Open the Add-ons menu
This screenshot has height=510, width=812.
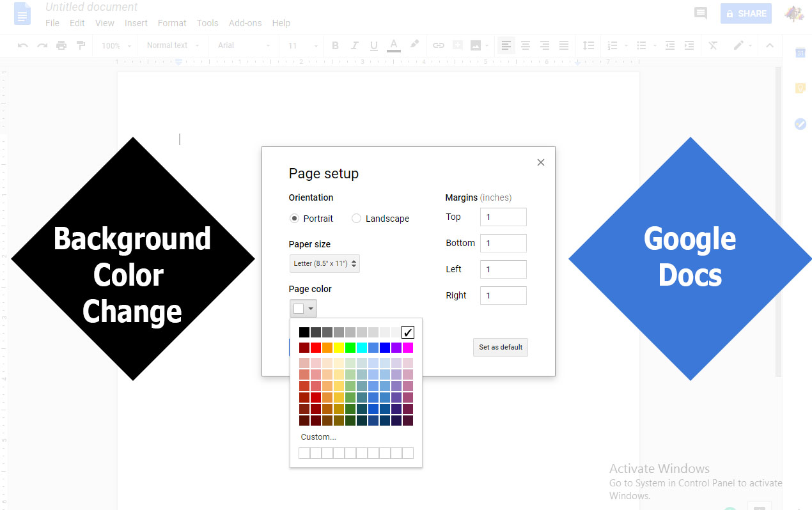pos(246,23)
